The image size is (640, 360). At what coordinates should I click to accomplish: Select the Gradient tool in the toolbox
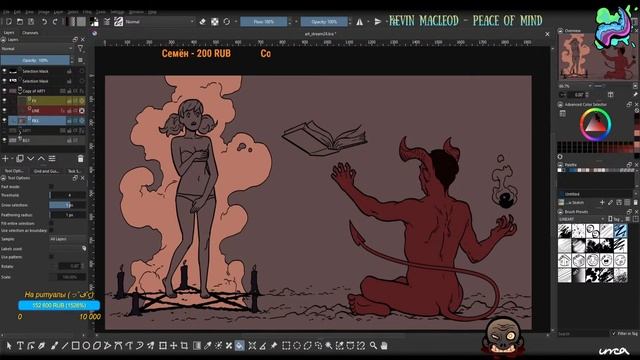point(197,346)
